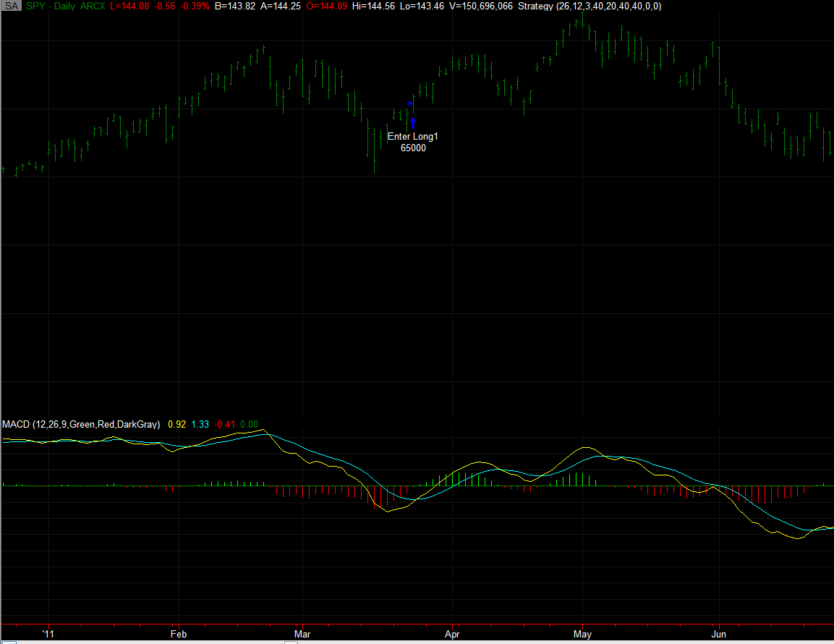Click the bid value 'B=143.82'
The width and height of the screenshot is (834, 644).
point(235,6)
